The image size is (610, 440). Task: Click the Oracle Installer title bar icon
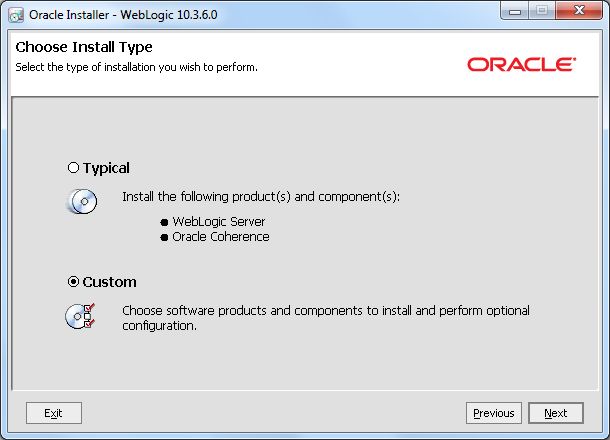point(16,15)
